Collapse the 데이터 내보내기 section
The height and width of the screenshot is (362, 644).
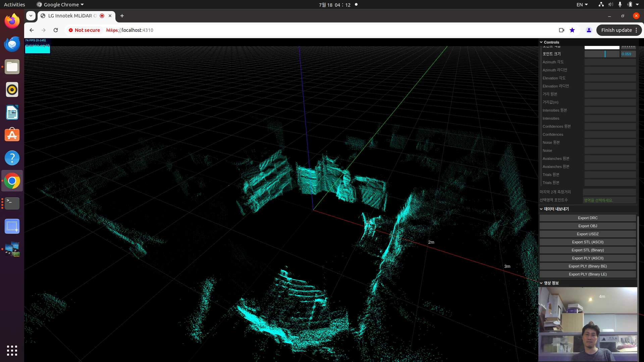tap(588, 209)
